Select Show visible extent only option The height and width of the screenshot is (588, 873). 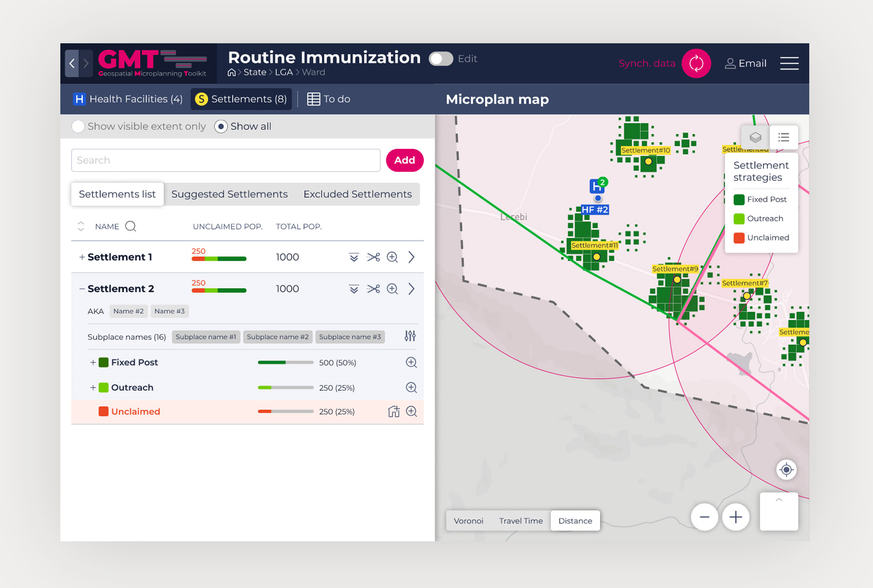pos(78,126)
